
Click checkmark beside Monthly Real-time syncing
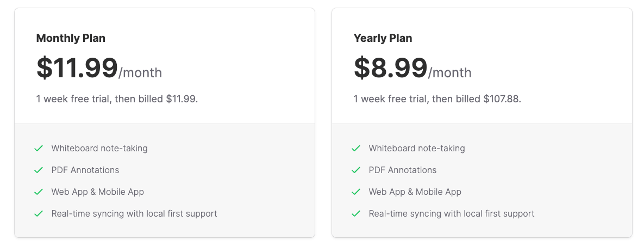pos(39,213)
